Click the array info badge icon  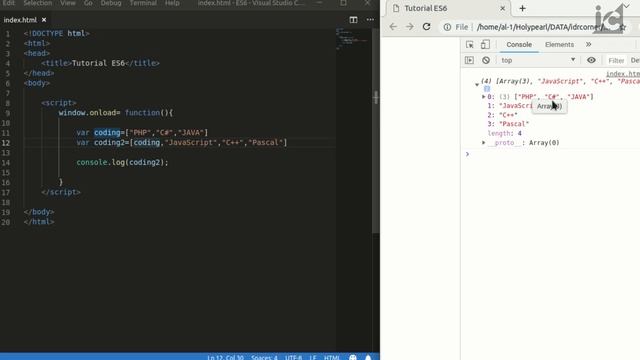point(487,89)
